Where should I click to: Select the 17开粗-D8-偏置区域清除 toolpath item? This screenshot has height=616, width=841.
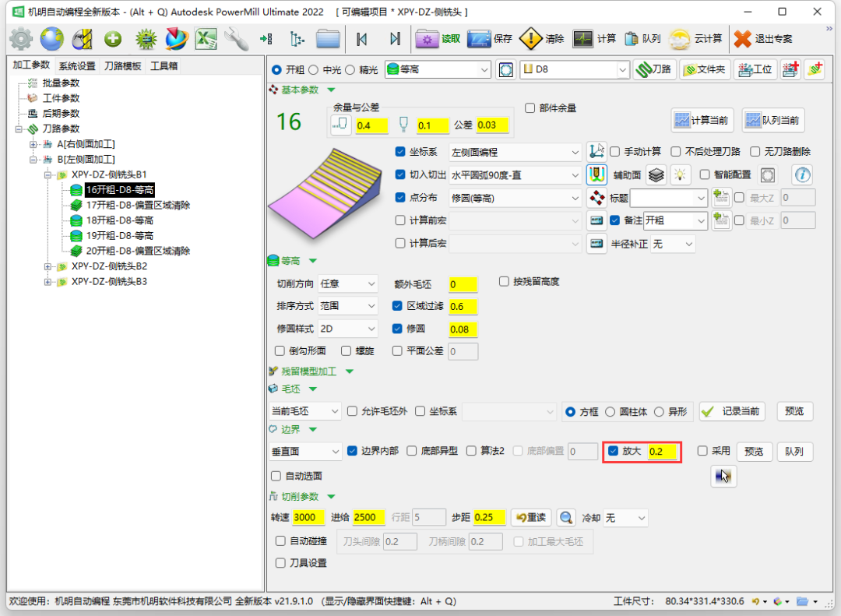click(138, 205)
